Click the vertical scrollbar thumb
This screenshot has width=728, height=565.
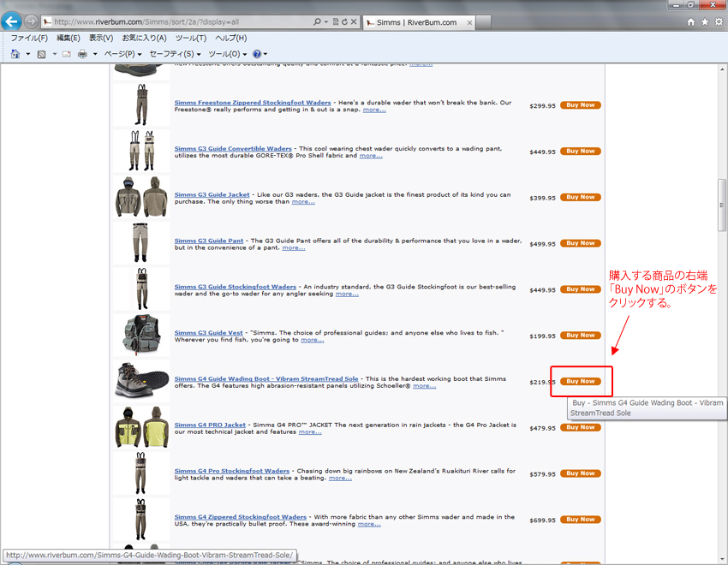[x=722, y=205]
